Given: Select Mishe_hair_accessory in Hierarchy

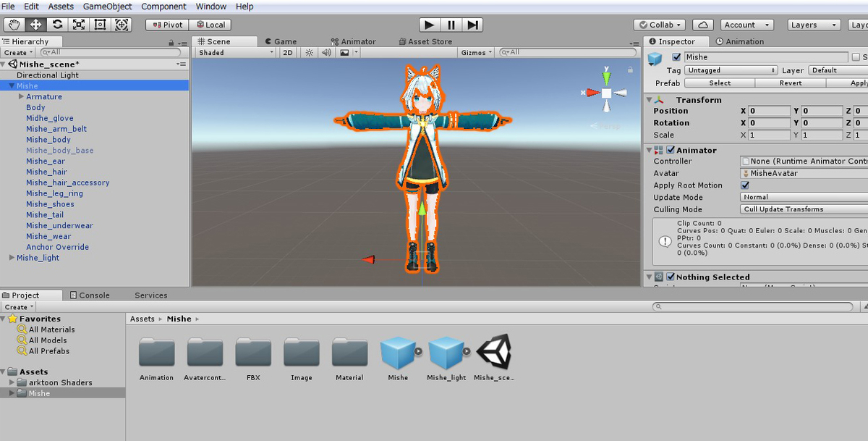Looking at the screenshot, I should 68,182.
